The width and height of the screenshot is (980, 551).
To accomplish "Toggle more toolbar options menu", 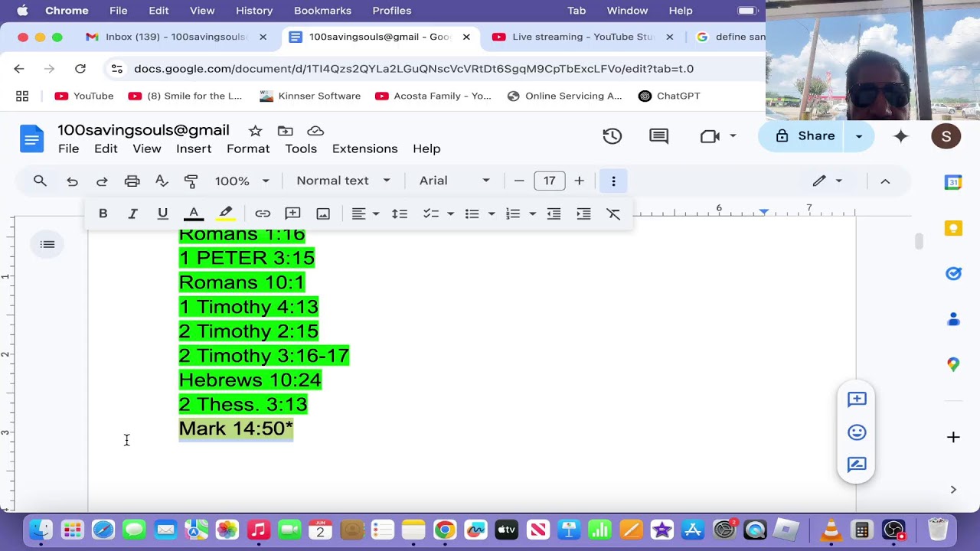I will click(x=613, y=181).
